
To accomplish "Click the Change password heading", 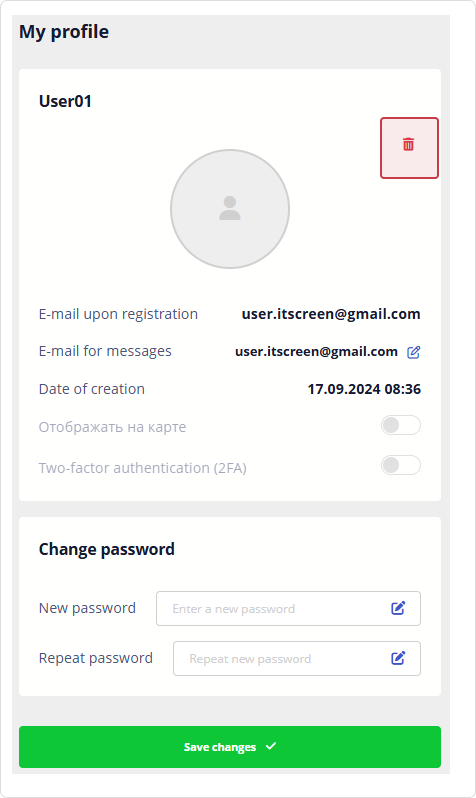I will click(x=106, y=549).
